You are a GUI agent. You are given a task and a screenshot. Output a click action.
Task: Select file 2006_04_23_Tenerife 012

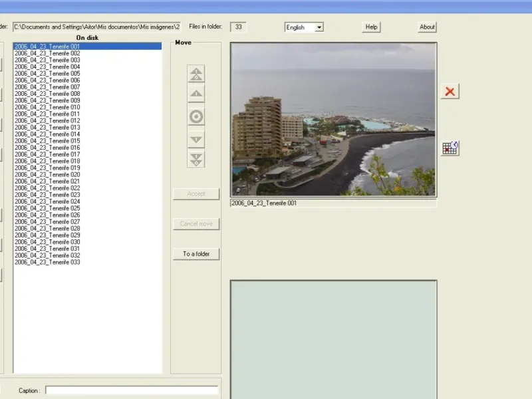click(x=47, y=121)
